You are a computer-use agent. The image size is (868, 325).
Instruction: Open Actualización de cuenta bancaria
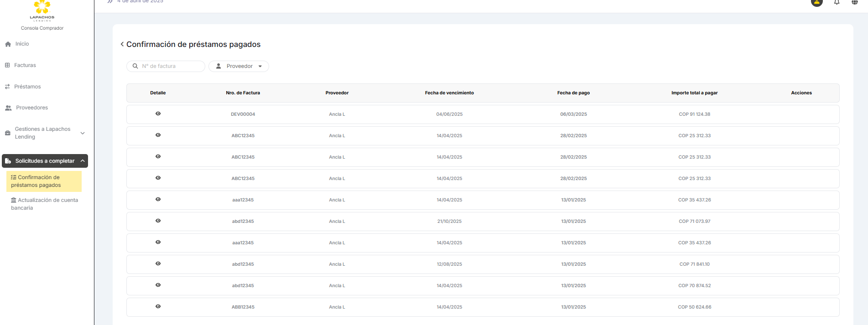44,204
